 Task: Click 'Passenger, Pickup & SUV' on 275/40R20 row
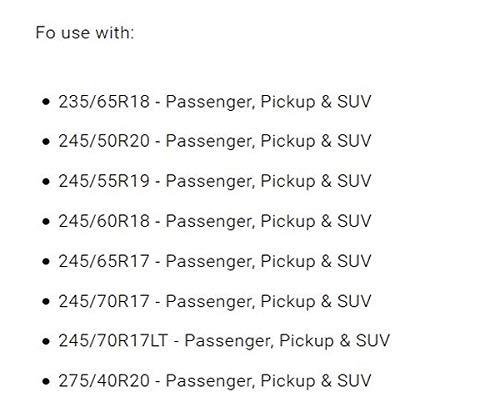coord(268,381)
